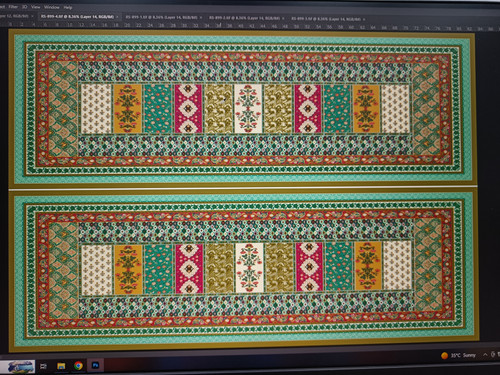The image size is (500, 375).
Task: Open Task View on the taskbar
Action: click(x=43, y=366)
